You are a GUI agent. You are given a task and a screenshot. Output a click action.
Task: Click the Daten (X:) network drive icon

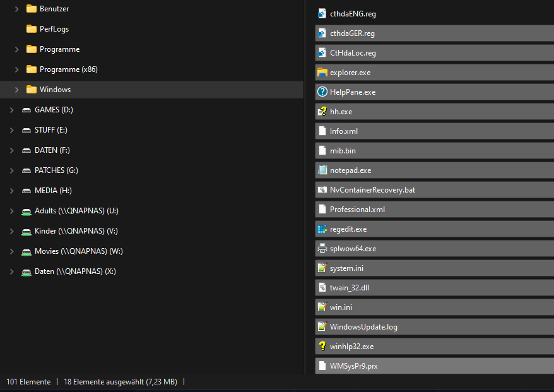coord(27,272)
